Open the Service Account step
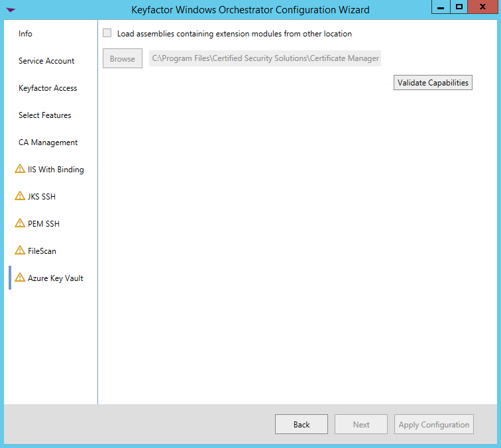The width and height of the screenshot is (501, 448). click(x=46, y=61)
